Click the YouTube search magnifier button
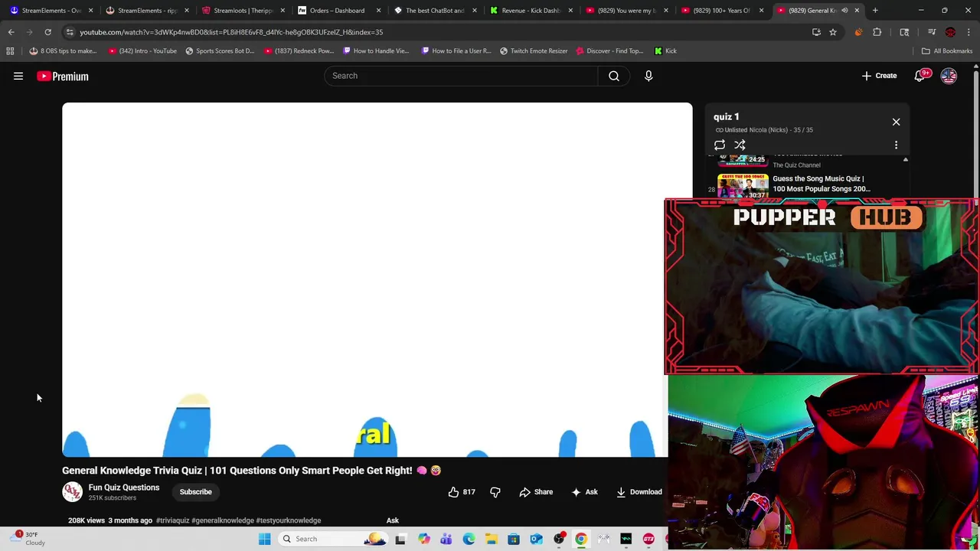Viewport: 980px width, 551px height. tap(613, 76)
